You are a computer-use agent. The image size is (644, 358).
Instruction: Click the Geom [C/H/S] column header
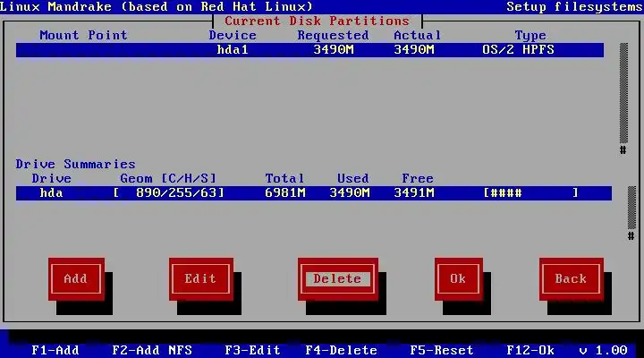point(168,179)
